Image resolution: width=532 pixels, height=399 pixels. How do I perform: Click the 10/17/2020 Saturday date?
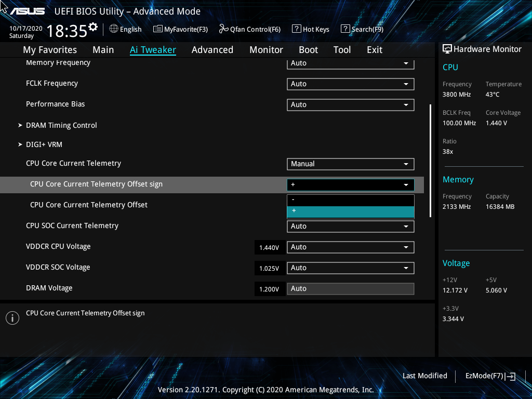tap(25, 32)
